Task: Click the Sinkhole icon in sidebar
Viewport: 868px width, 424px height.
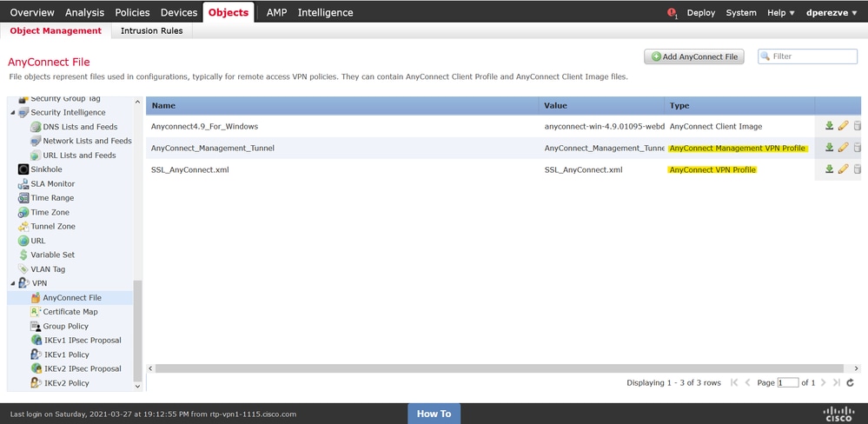Action: [23, 169]
